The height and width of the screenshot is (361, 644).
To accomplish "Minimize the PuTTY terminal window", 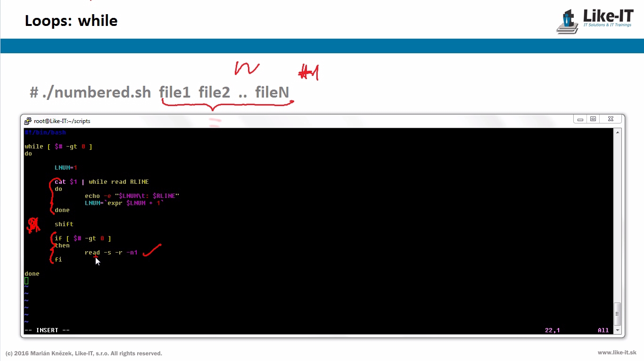I will [580, 120].
